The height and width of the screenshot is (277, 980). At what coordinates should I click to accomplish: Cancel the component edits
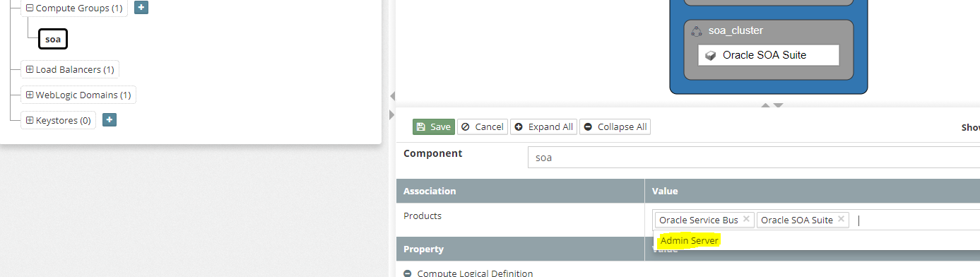[483, 126]
